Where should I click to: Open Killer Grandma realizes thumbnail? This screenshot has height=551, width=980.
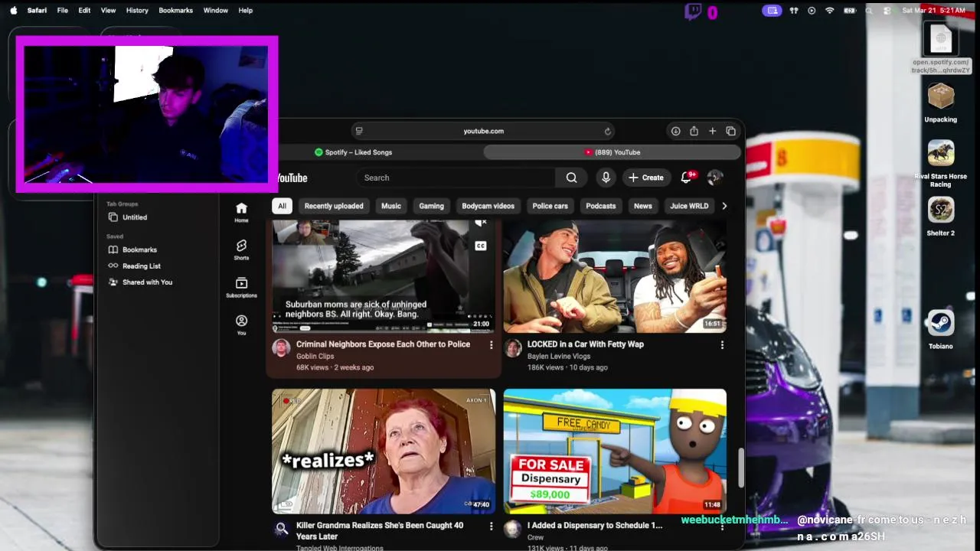(384, 452)
